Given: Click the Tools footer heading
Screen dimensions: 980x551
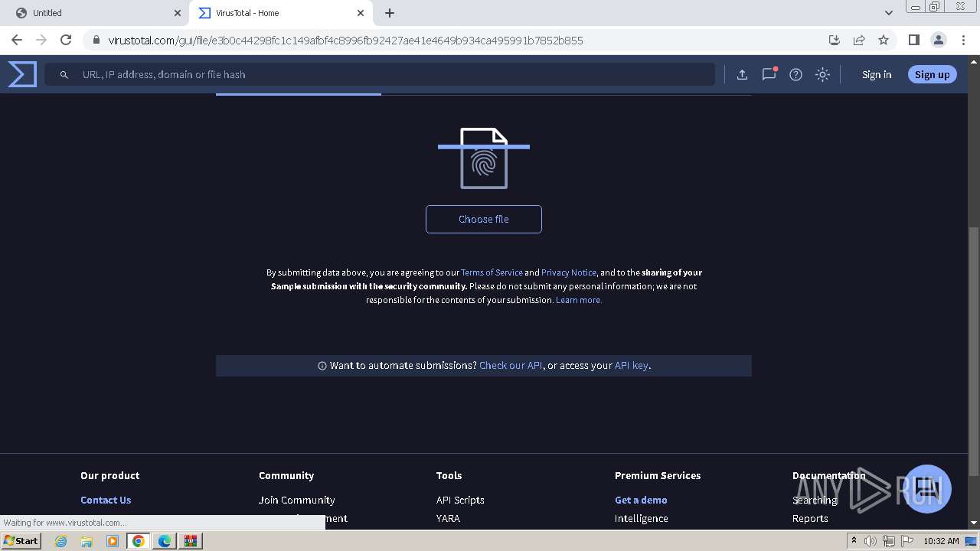Looking at the screenshot, I should (449, 475).
